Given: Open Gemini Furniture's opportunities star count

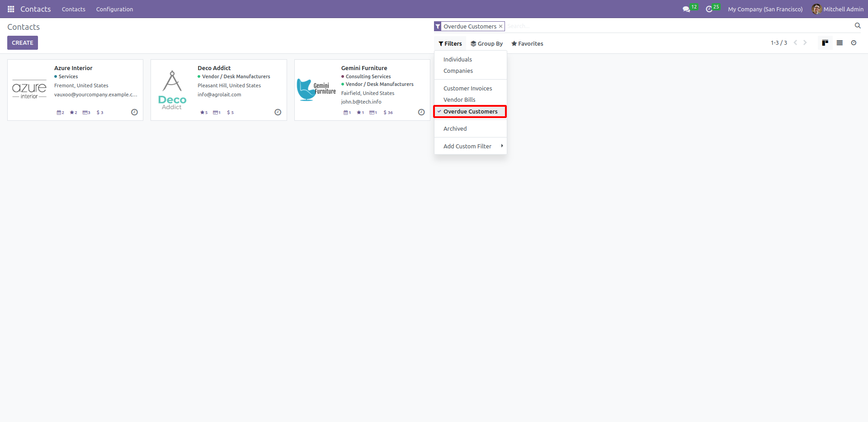Looking at the screenshot, I should 360,113.
